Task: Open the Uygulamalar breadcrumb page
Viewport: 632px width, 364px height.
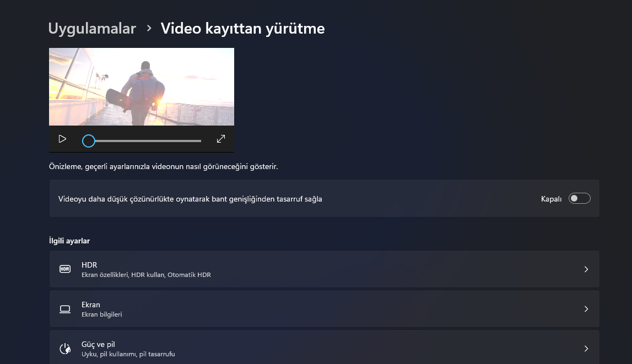Action: [x=92, y=29]
